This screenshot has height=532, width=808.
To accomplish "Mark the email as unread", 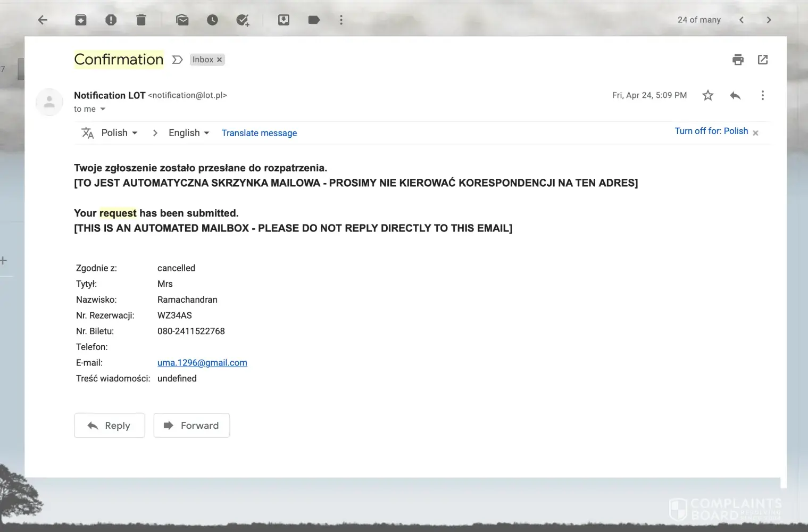I will 182,20.
